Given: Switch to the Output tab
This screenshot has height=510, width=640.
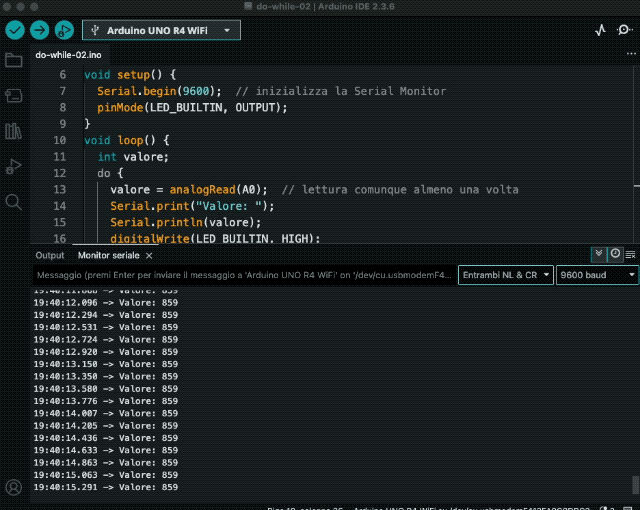Looking at the screenshot, I should 49,256.
